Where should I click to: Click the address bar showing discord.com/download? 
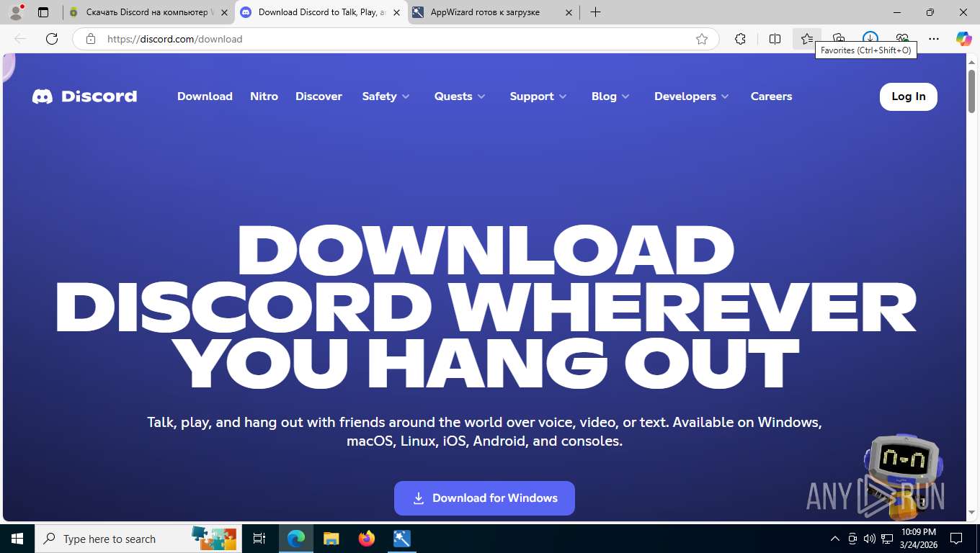[x=395, y=39]
